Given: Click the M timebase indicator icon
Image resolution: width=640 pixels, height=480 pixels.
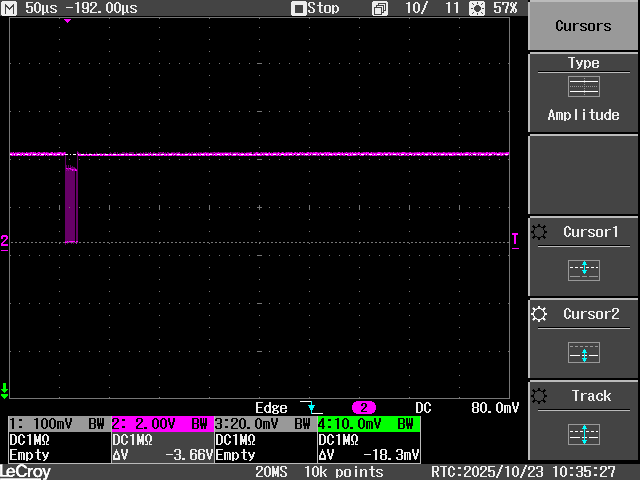Looking at the screenshot, I should tap(9, 8).
